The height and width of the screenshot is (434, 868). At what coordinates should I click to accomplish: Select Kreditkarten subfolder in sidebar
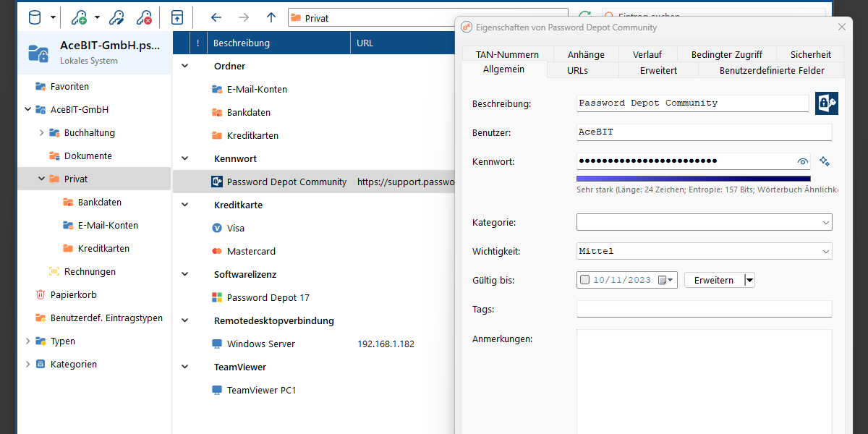[103, 248]
